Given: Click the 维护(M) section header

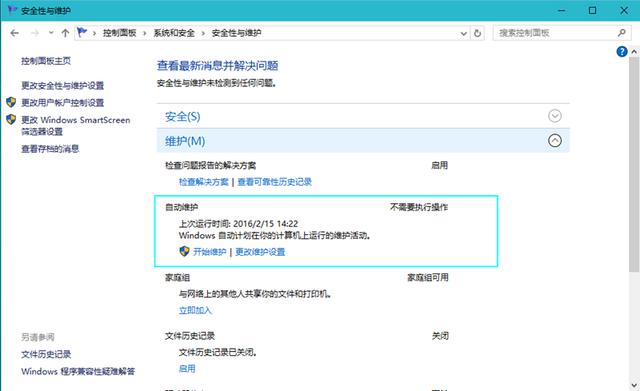Looking at the screenshot, I should click(363, 141).
